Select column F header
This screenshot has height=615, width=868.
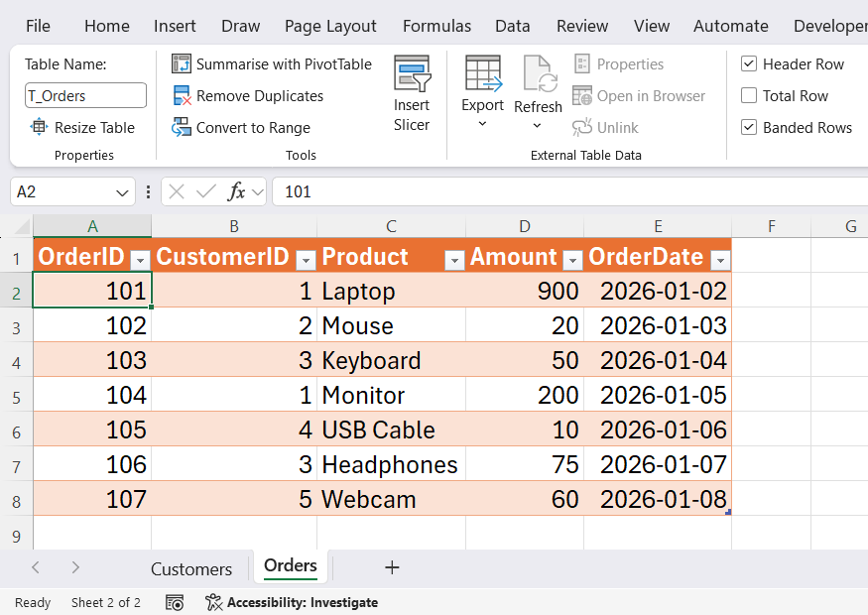coord(772,226)
